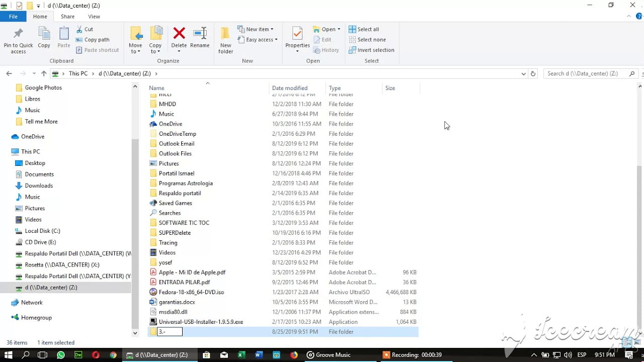The height and width of the screenshot is (362, 644).
Task: Click the Rename icon
Action: tap(200, 34)
